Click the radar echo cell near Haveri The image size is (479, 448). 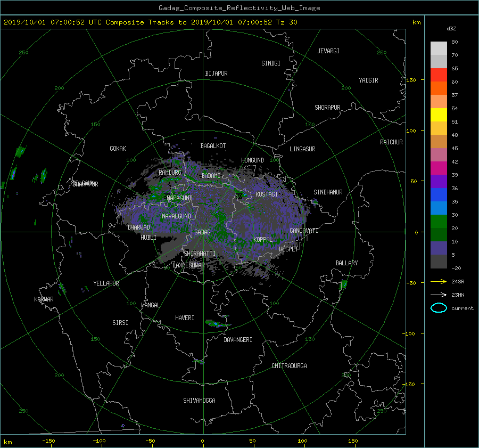[218, 323]
